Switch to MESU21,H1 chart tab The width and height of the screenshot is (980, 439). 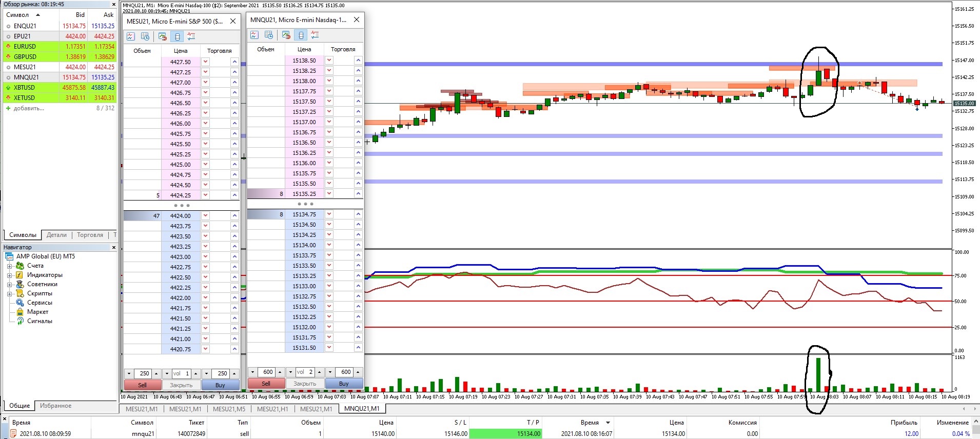pos(272,409)
